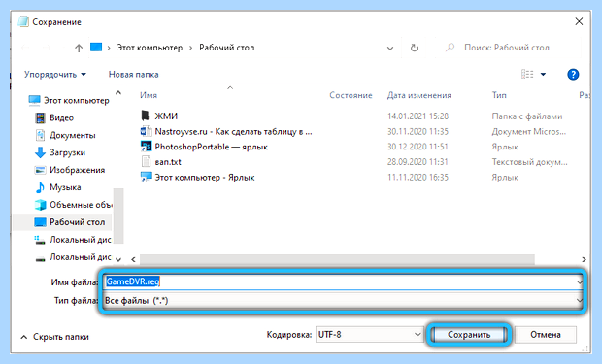Screen dimensions: 602x364
Task: Click the forward navigation arrow
Action: point(47,48)
